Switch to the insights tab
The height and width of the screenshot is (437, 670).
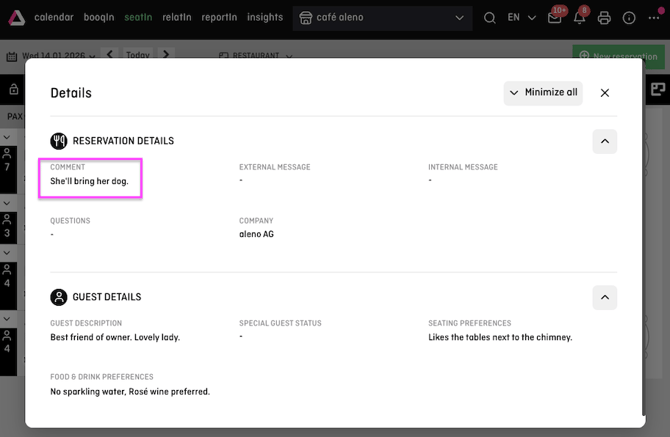[x=265, y=18]
